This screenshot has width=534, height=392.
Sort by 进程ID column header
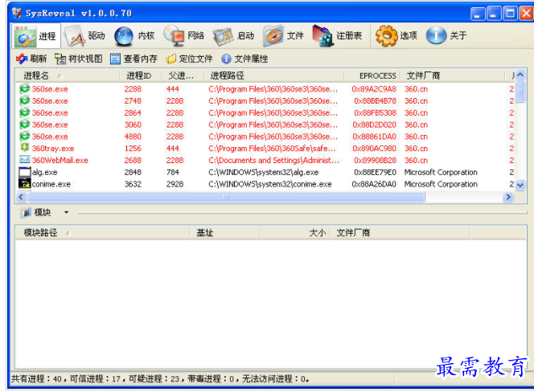coord(140,76)
